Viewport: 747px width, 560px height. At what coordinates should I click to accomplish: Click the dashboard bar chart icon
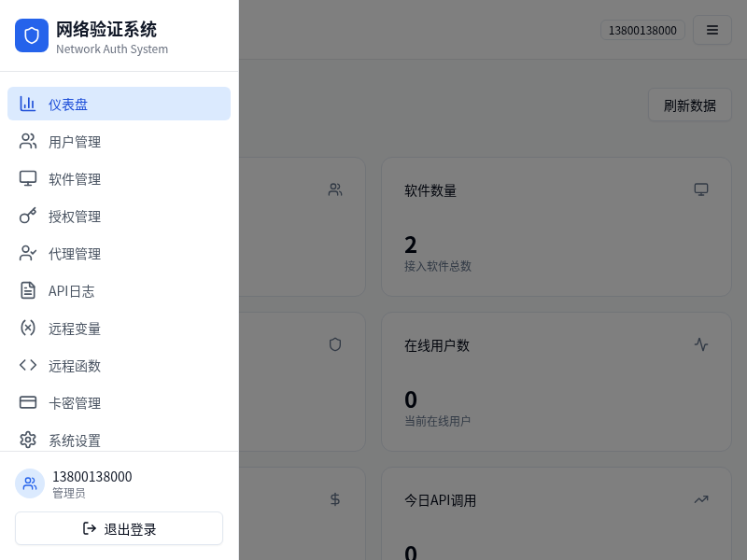pos(28,104)
